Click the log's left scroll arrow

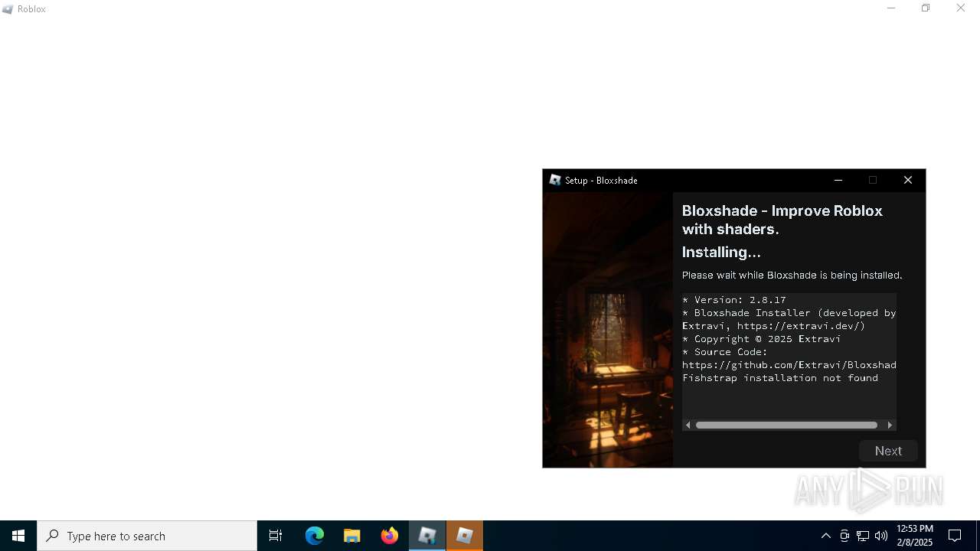coord(688,425)
